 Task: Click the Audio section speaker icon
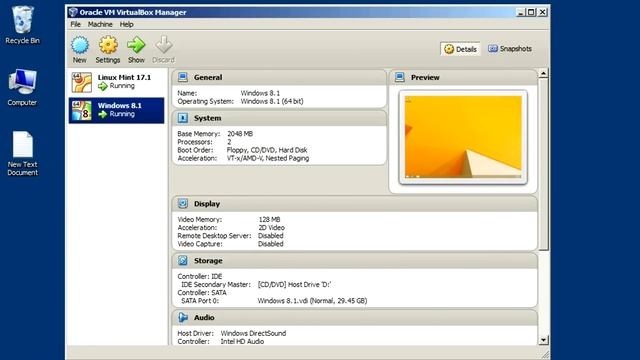point(183,317)
